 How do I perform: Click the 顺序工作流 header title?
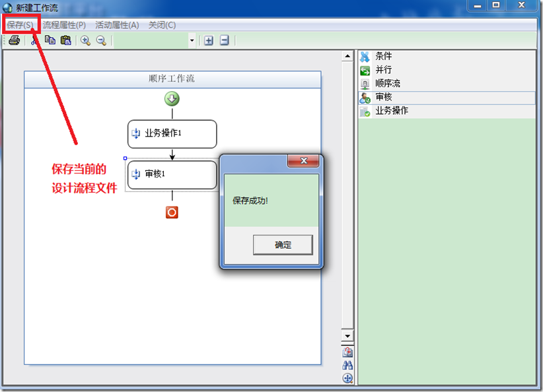coord(172,79)
